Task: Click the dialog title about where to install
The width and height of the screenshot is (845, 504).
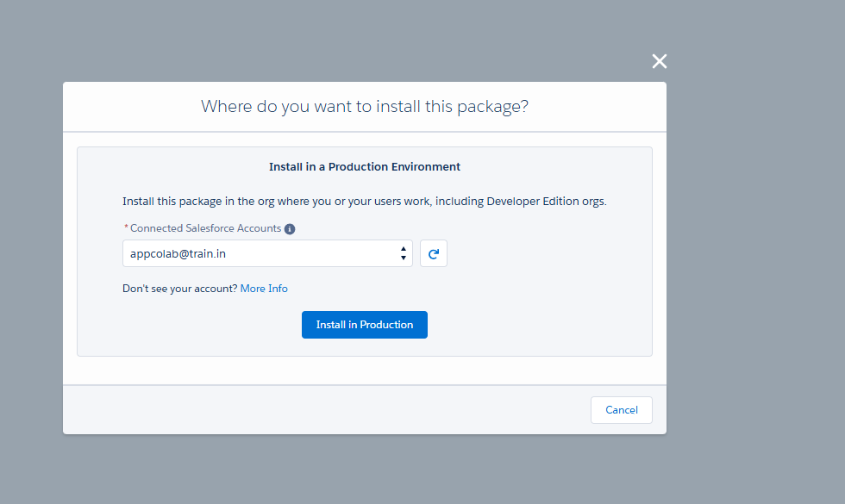Action: [x=364, y=107]
